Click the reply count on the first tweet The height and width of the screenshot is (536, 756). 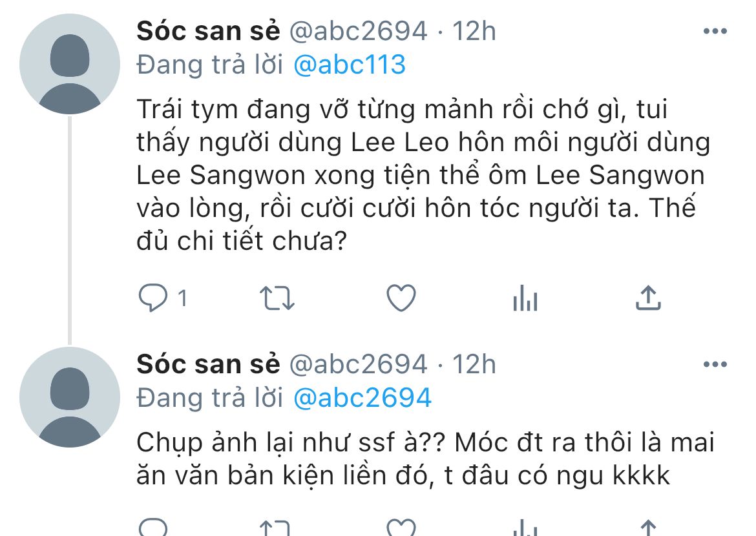pyautogui.click(x=182, y=299)
